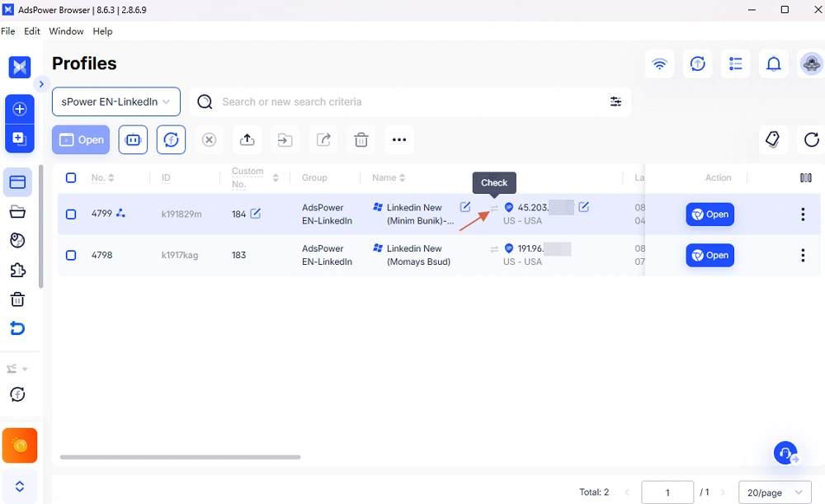The image size is (825, 504).
Task: Click the move to group toolbar icon
Action: point(285,140)
